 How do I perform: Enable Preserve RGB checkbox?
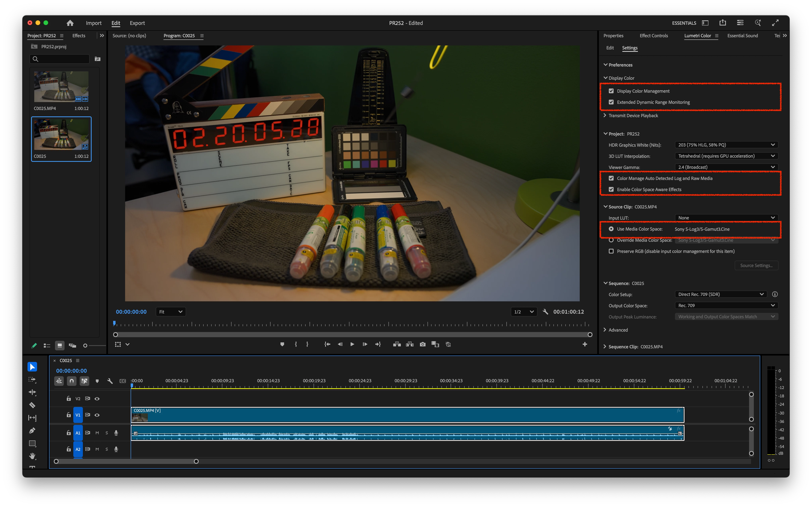611,251
